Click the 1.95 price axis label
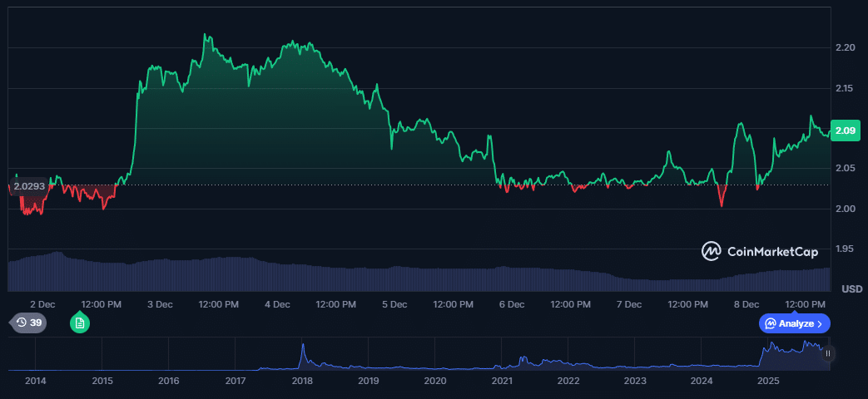The width and height of the screenshot is (868, 399). tap(846, 249)
